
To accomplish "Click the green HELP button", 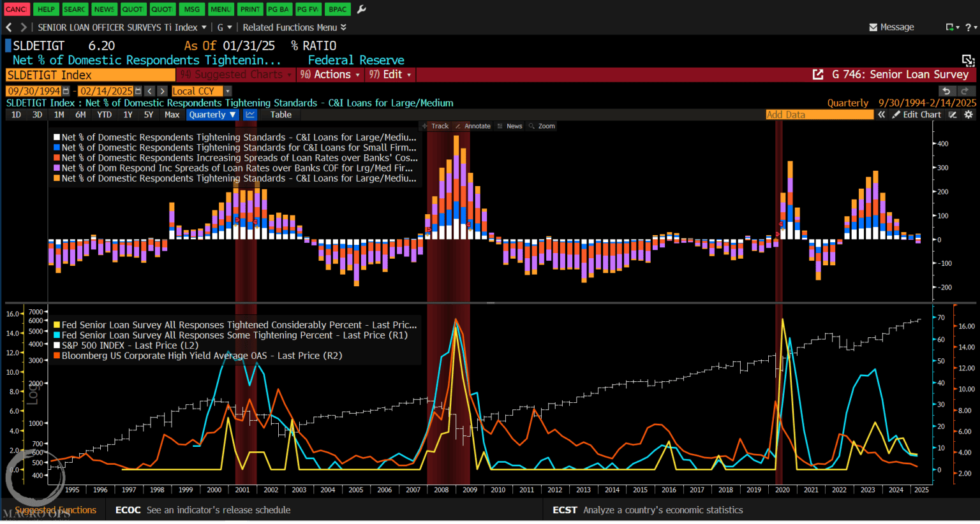I will [45, 9].
